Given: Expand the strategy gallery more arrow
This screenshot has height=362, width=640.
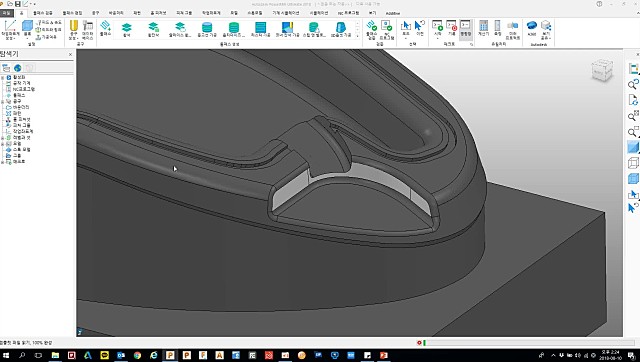Looking at the screenshot, I should [x=358, y=36].
